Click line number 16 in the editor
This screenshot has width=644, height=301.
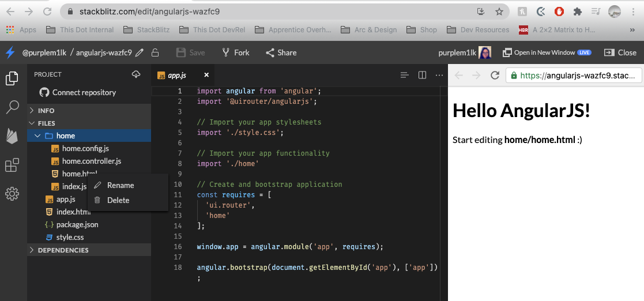coord(178,247)
